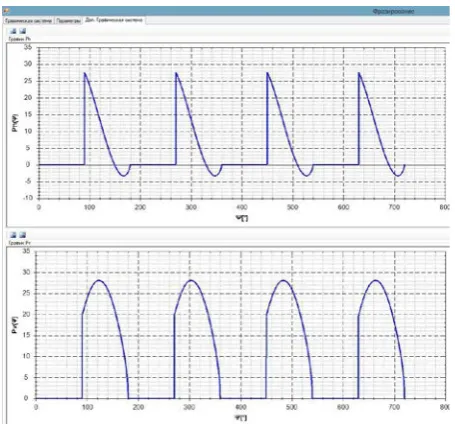Click the 400 tick on Ph chart horizontal axis

[x=242, y=207]
